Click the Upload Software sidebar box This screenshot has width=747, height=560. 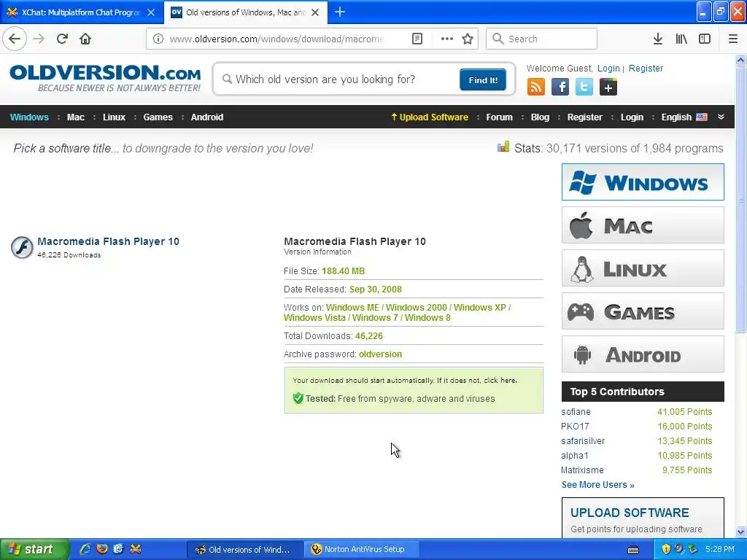[x=643, y=518]
